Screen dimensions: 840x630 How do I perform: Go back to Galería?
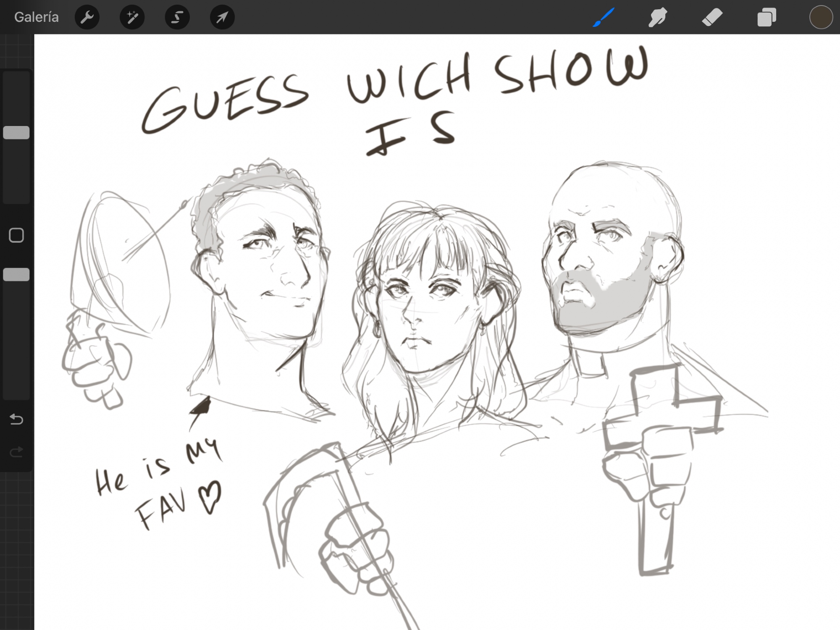[37, 17]
